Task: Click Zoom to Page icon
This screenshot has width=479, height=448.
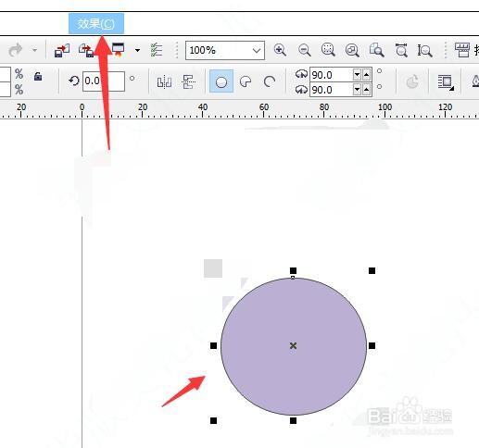Action: pos(376,50)
